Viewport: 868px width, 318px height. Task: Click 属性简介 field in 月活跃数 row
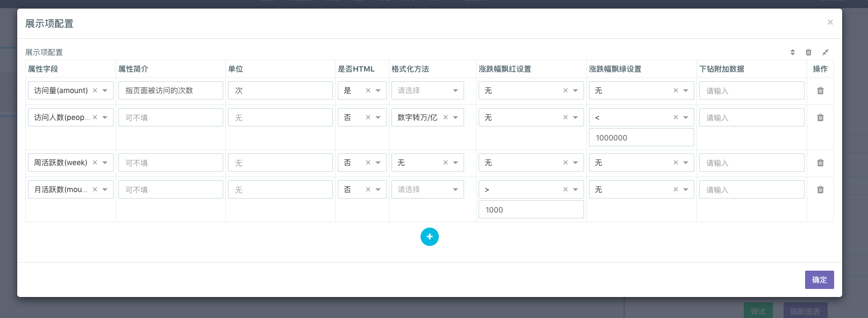[x=170, y=189]
